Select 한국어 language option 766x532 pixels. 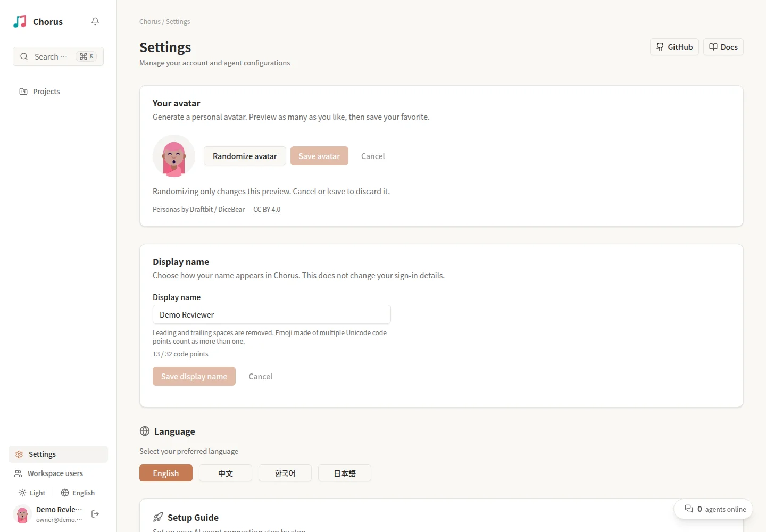285,473
